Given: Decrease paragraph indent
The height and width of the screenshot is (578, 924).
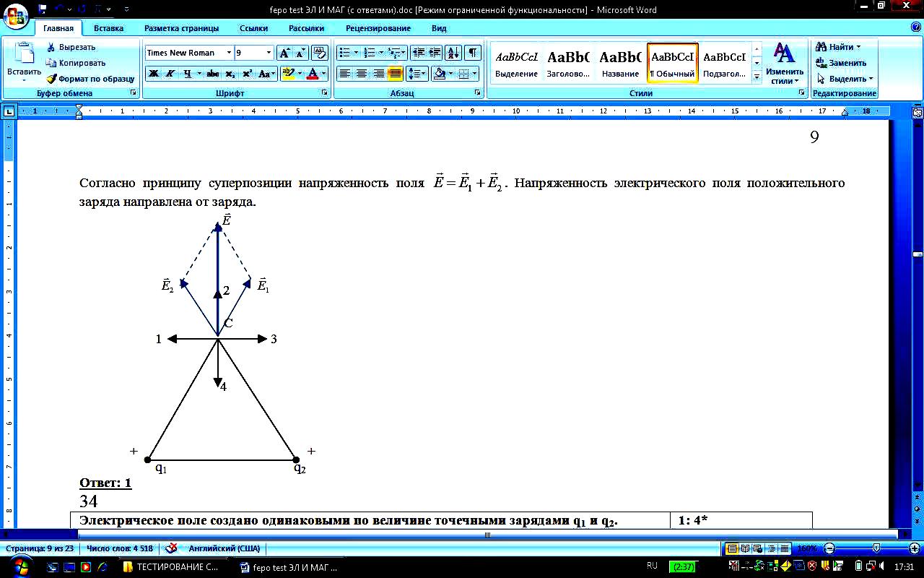Looking at the screenshot, I should (419, 53).
